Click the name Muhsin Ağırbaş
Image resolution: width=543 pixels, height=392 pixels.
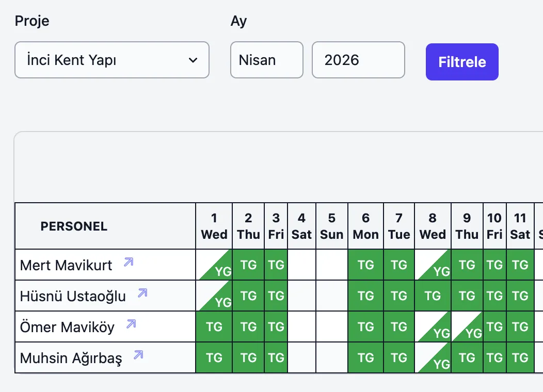point(71,358)
